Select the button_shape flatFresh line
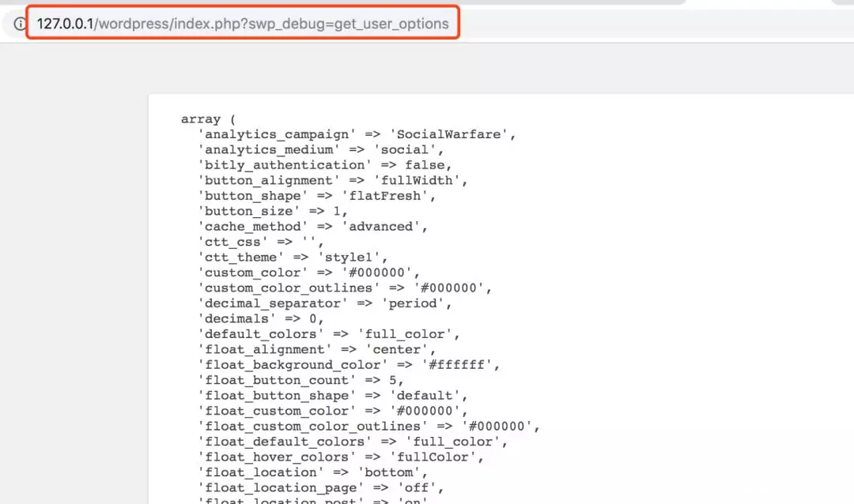Screen dimensions: 854x504 point(316,195)
